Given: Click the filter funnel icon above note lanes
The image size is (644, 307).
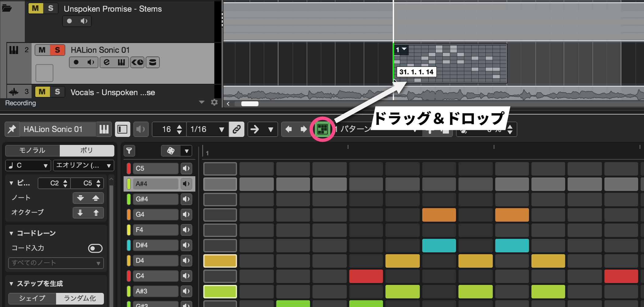Looking at the screenshot, I should point(129,151).
